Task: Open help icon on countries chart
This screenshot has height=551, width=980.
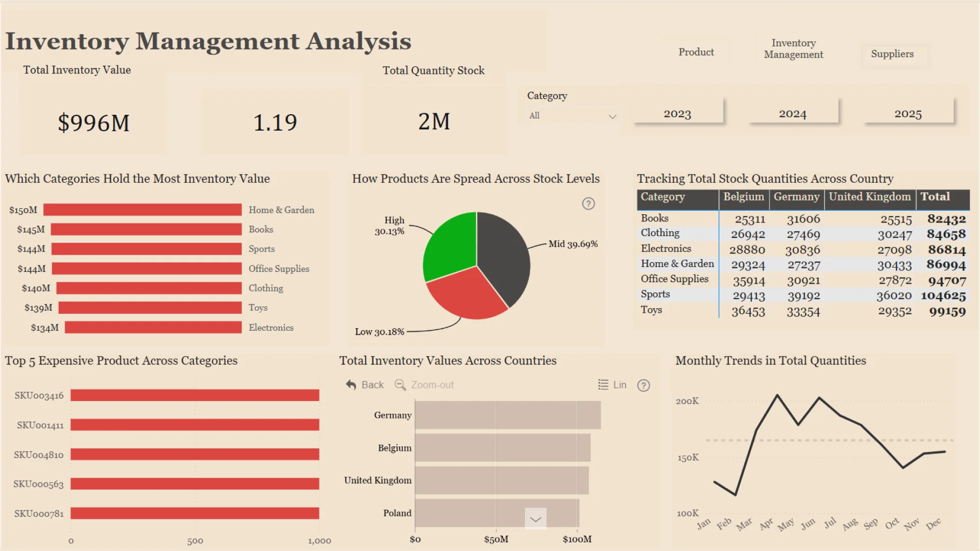Action: click(x=644, y=385)
